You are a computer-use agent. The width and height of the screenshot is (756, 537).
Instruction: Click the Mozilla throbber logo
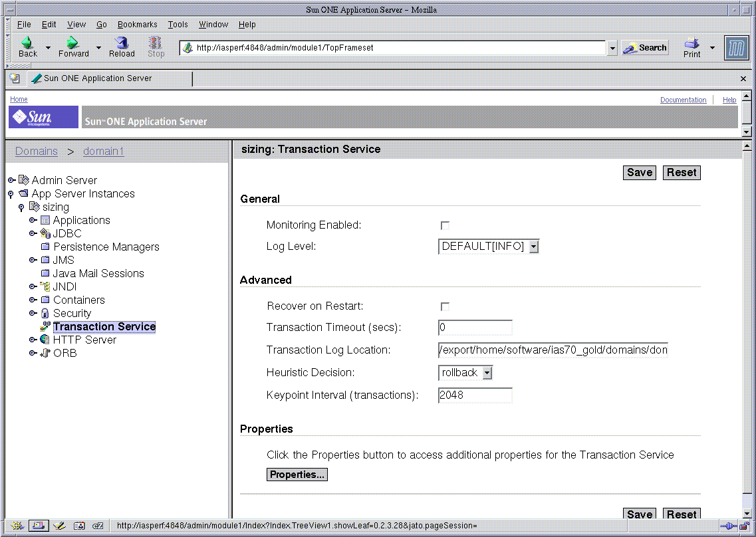[x=736, y=48]
